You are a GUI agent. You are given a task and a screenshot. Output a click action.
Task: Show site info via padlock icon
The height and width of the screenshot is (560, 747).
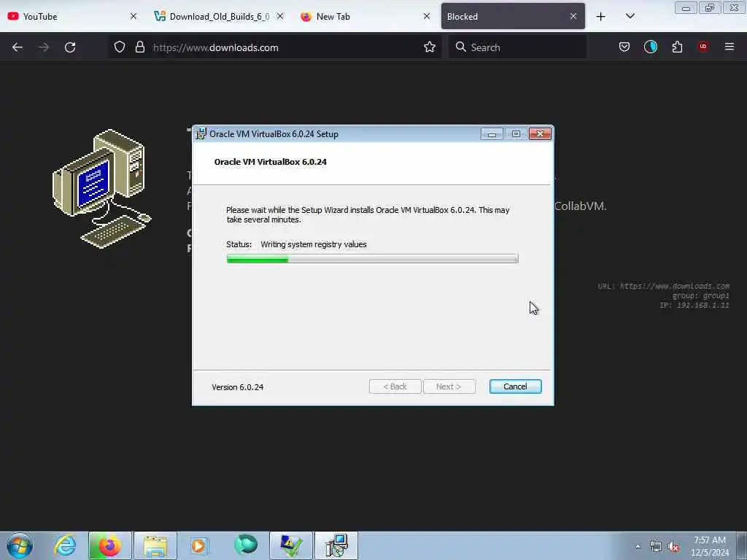coord(139,47)
